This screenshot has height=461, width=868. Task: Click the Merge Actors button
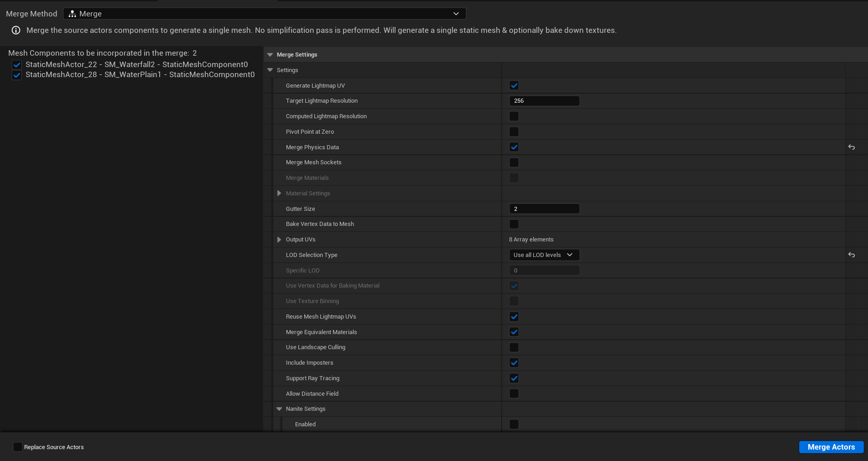point(831,447)
